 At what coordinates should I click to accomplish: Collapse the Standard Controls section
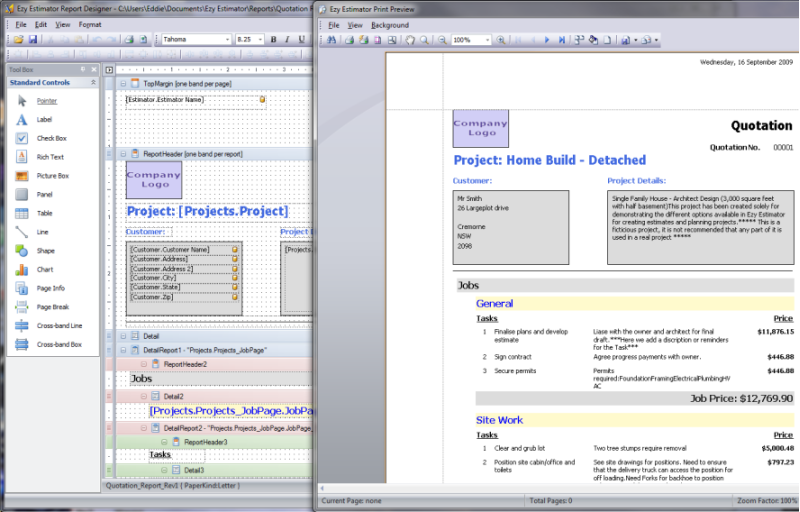(94, 82)
